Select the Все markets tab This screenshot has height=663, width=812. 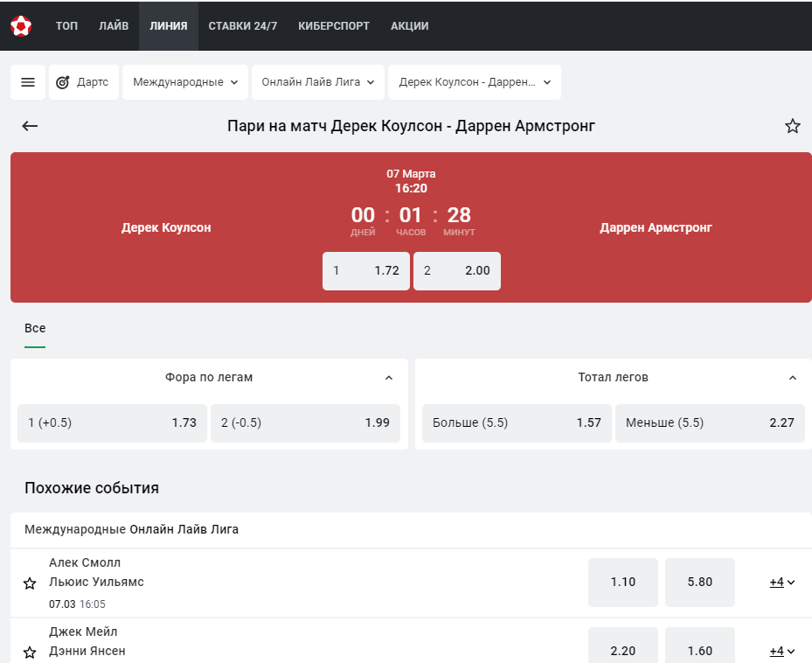click(x=35, y=328)
